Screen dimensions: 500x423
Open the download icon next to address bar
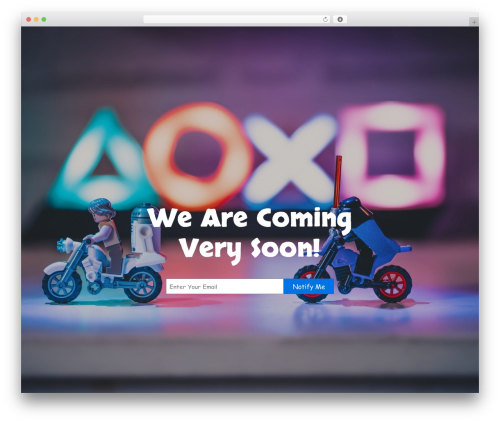tap(340, 19)
